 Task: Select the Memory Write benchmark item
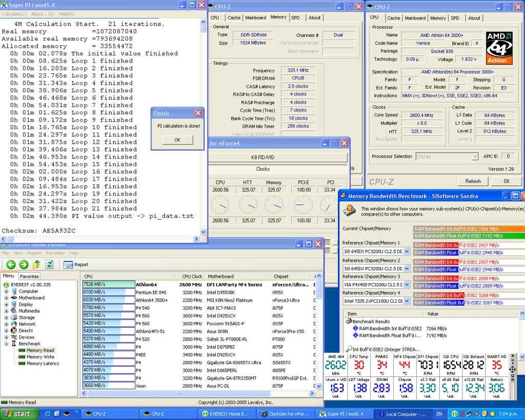click(x=40, y=357)
